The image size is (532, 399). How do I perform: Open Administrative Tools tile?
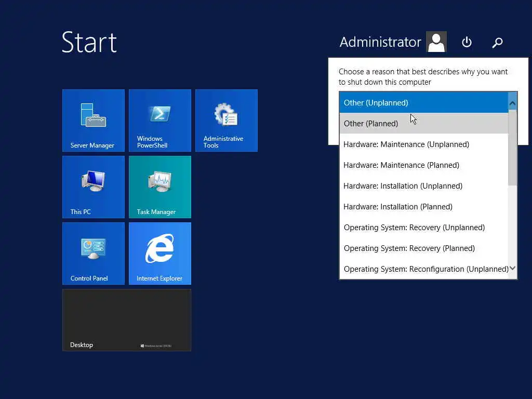coord(227,121)
